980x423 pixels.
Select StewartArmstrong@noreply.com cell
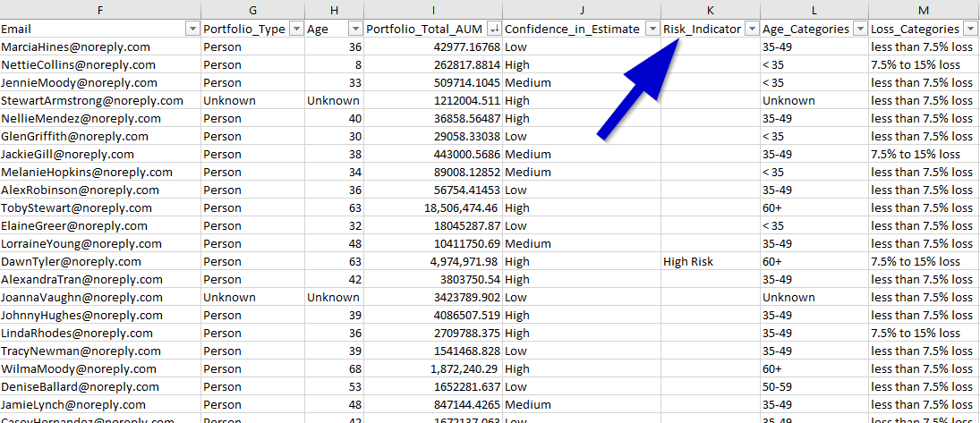tap(100, 100)
